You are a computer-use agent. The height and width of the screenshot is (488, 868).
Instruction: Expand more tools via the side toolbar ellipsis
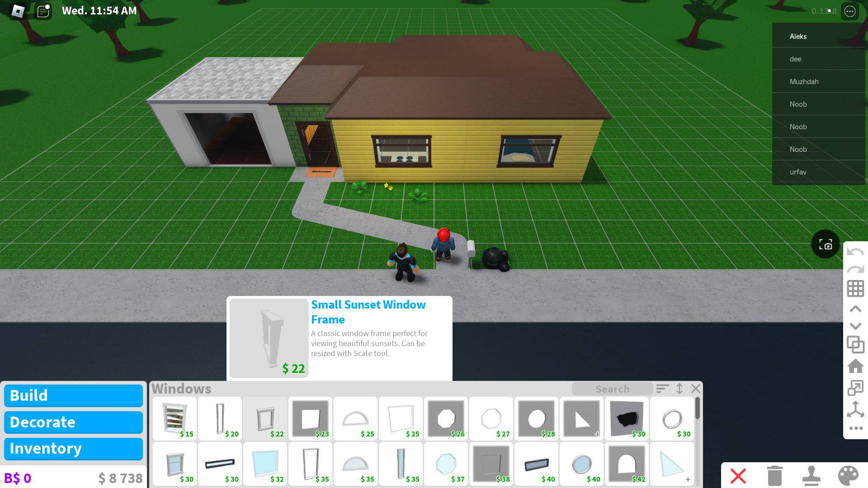pos(855,428)
